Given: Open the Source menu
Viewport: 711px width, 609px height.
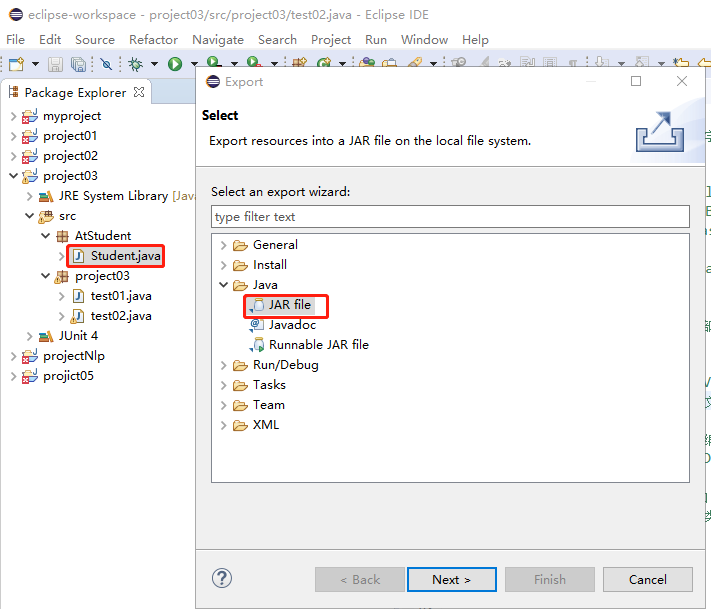Looking at the screenshot, I should click(95, 40).
